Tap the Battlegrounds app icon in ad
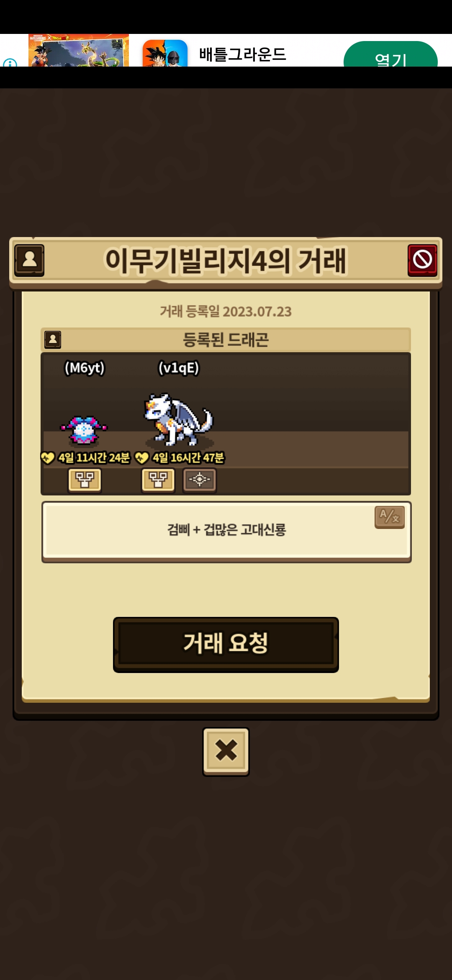 click(165, 53)
